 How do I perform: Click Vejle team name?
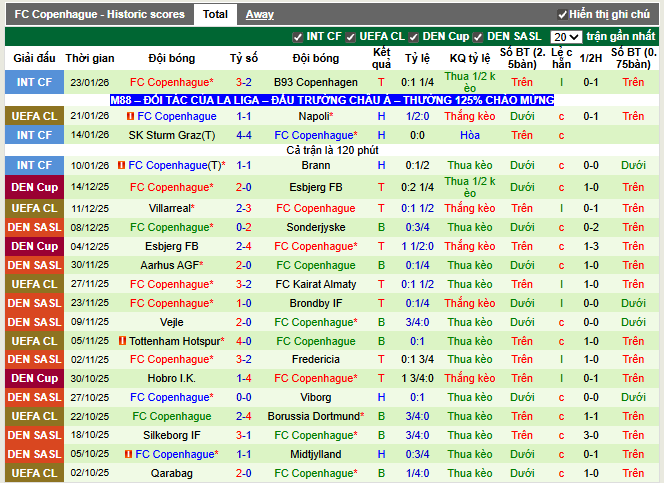point(172,322)
